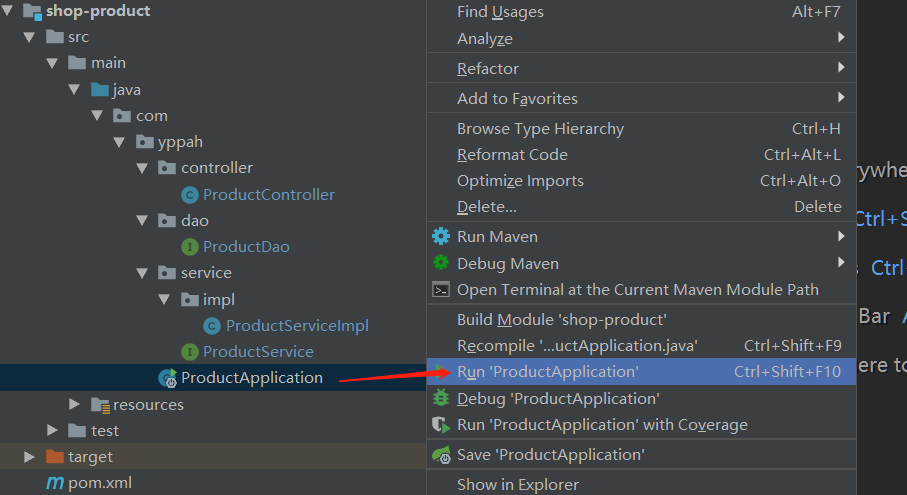
Task: Select Reformat Code menu entry
Action: tap(641, 155)
